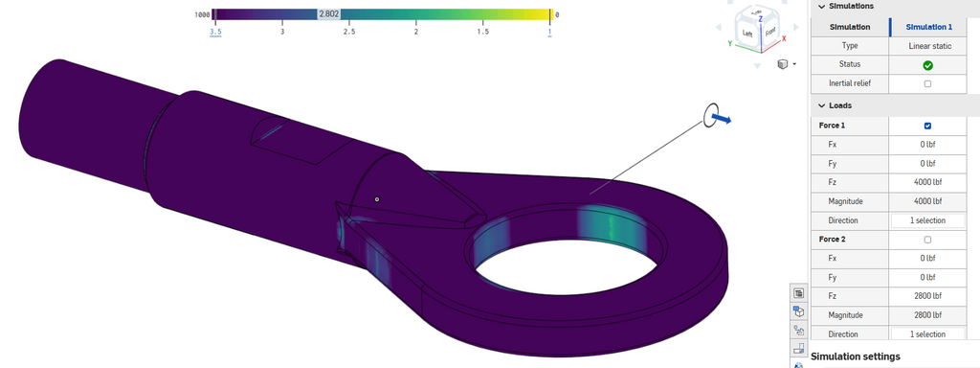Edit Force 1 Magnitude 4000 lbf field

927,201
